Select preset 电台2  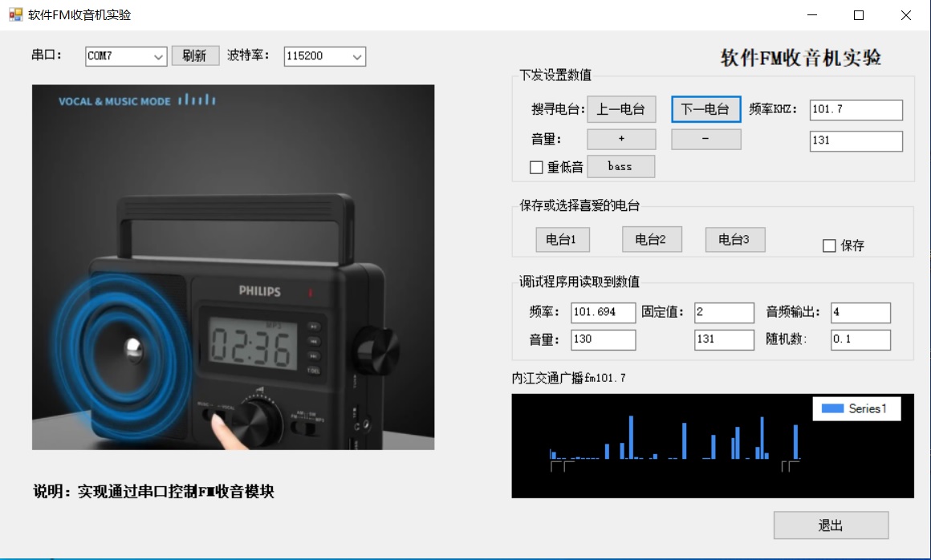652,240
